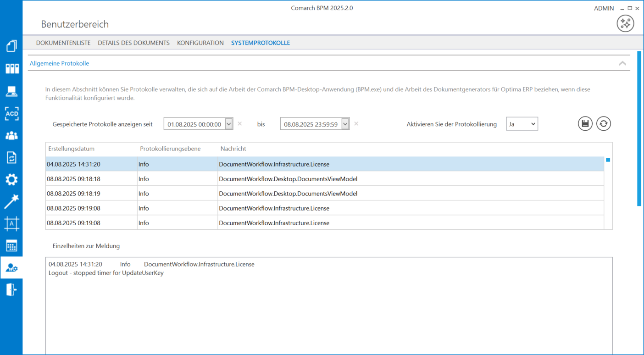Image resolution: width=644 pixels, height=355 pixels.
Task: Sort by the Erstellungsdatum column header
Action: click(x=72, y=149)
